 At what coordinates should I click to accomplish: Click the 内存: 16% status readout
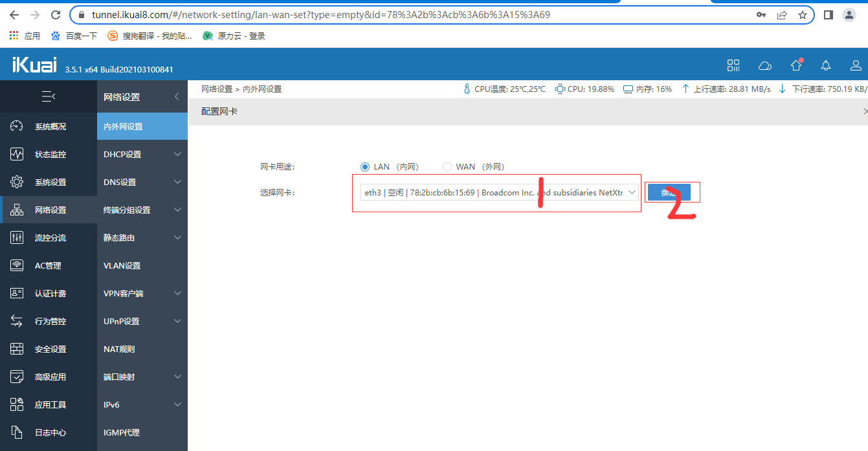click(x=647, y=89)
